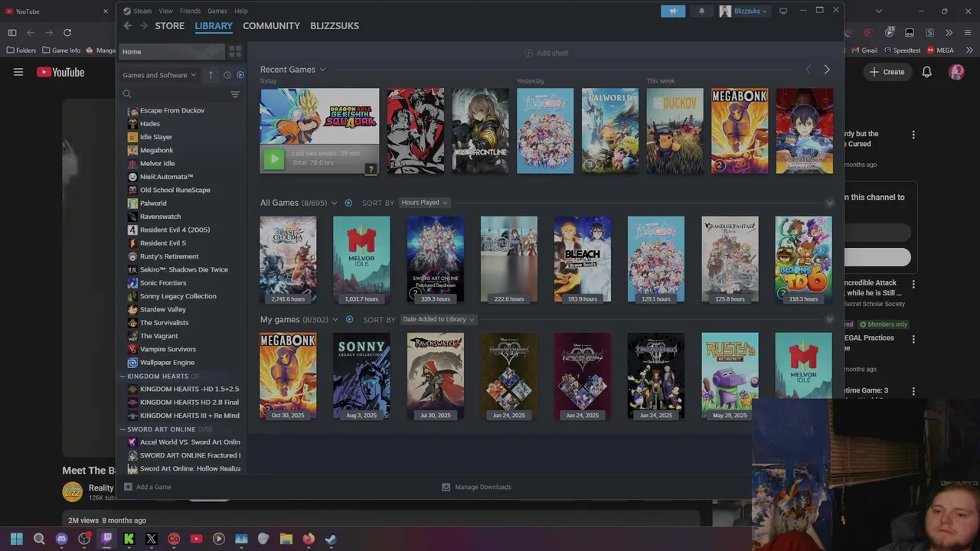Select Vampire Survivors in the game list
Viewport: 980px width, 551px height.
[168, 349]
